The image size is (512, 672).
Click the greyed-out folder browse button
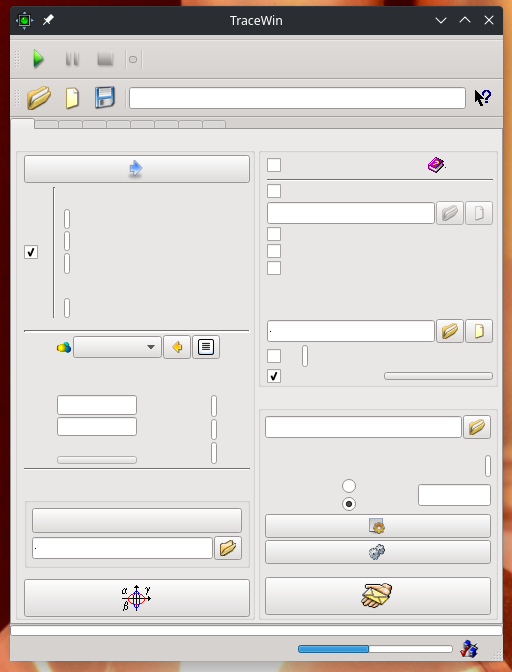(x=450, y=213)
